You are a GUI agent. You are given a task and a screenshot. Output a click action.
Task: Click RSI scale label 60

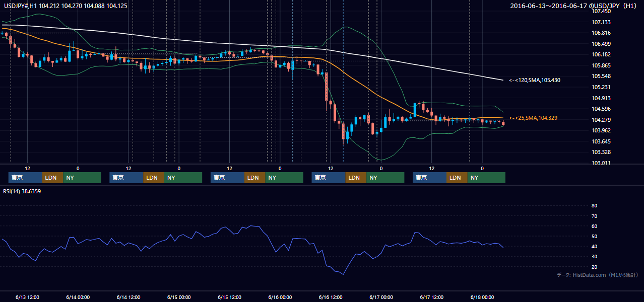(594, 226)
